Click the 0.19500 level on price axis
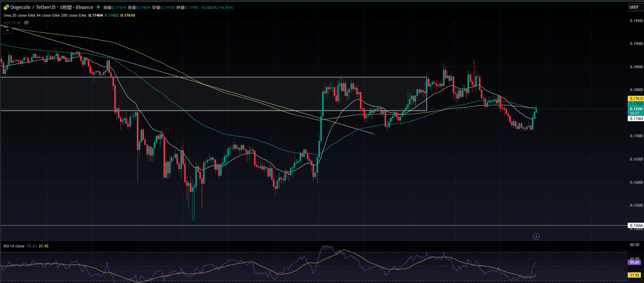This screenshot has height=283, width=644. pyautogui.click(x=636, y=21)
